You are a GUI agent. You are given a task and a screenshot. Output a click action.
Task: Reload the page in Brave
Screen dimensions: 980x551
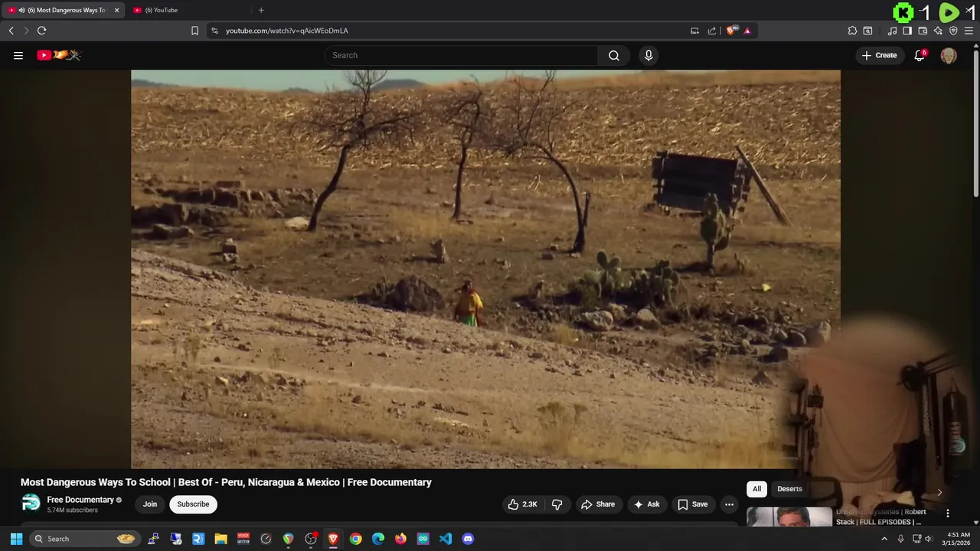click(x=41, y=31)
